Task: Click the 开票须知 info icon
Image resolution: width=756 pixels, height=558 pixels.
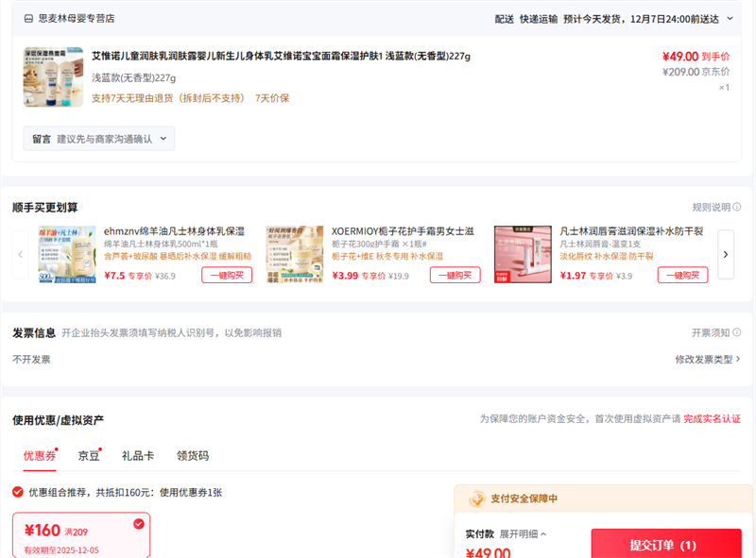Action: 737,333
